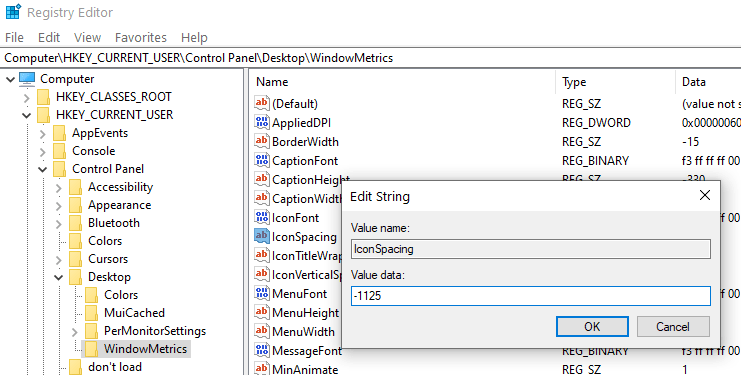Close the Edit String dialog
This screenshot has width=741, height=375.
pyautogui.click(x=705, y=195)
